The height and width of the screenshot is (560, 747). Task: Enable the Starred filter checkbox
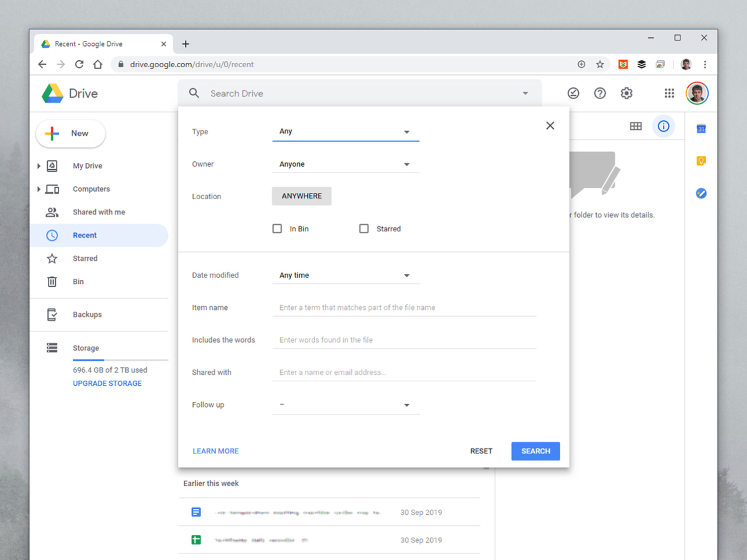point(364,228)
